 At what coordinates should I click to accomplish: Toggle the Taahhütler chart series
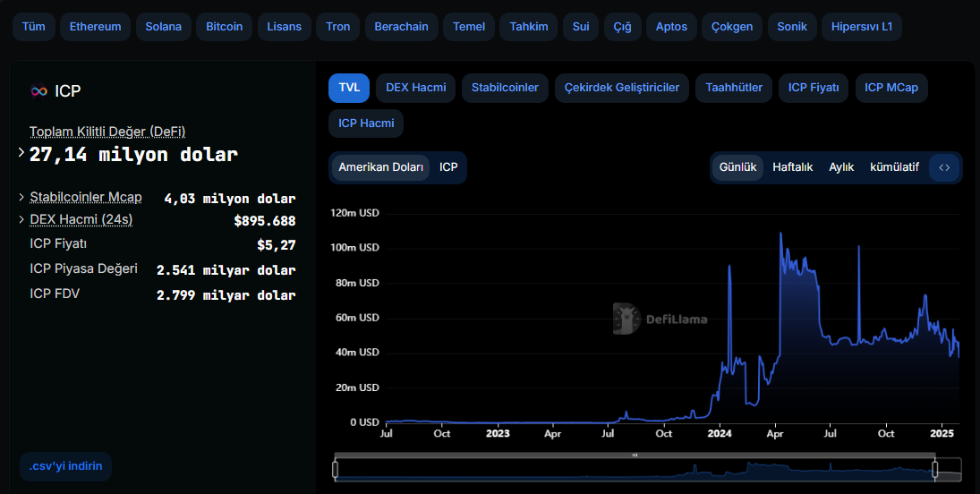tap(734, 88)
